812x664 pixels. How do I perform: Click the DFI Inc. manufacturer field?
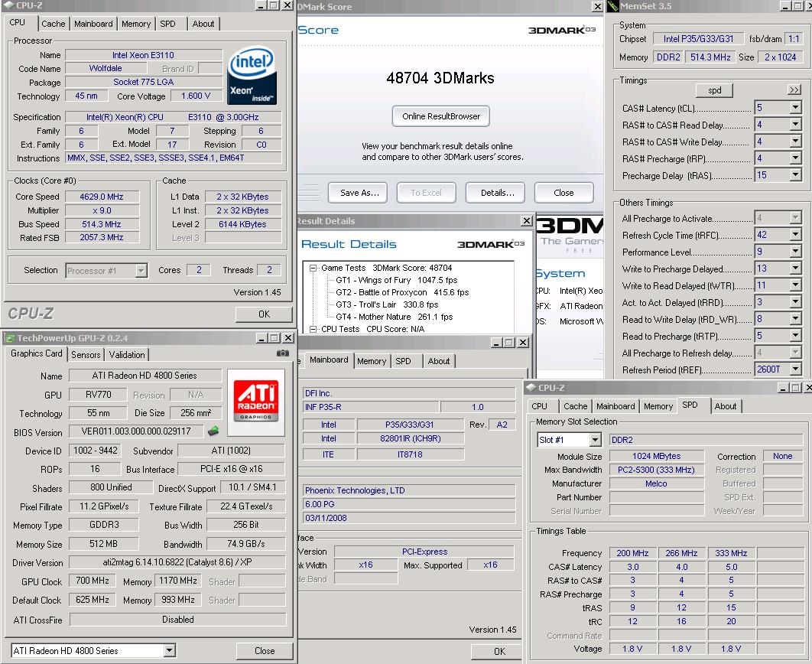(x=409, y=393)
